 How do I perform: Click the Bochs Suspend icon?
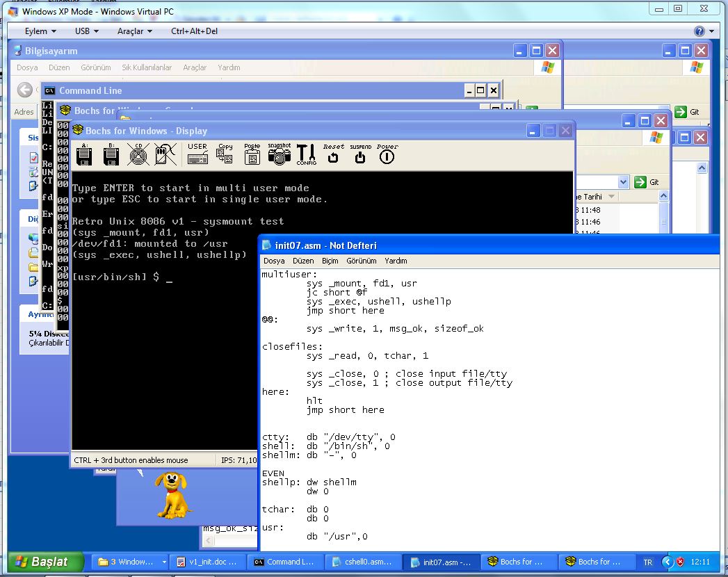tap(360, 154)
